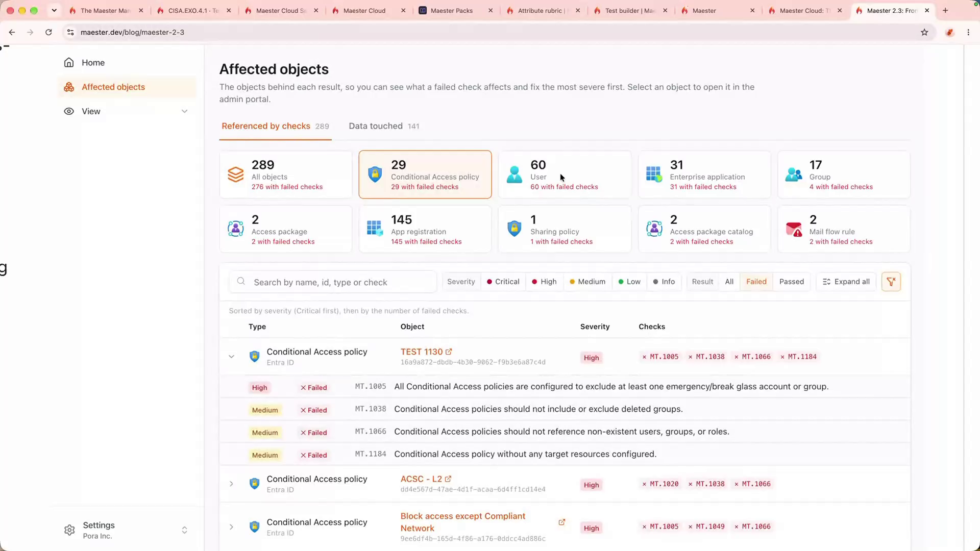
Task: Show All results filter
Action: click(729, 282)
